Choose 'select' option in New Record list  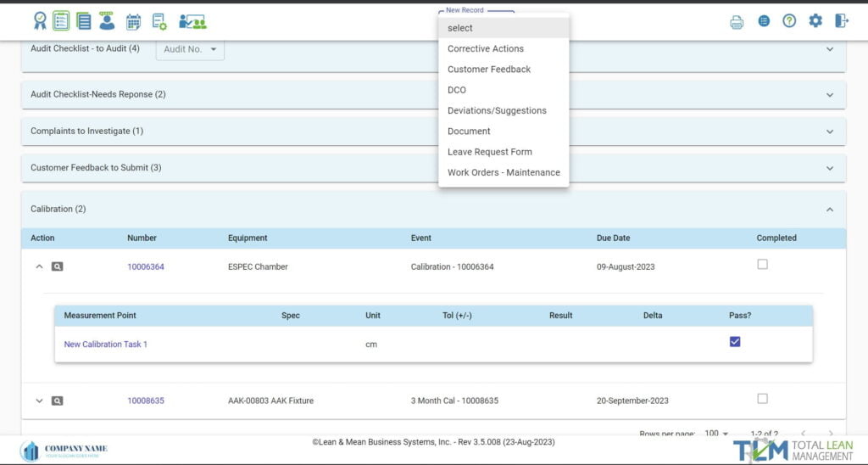[x=504, y=28]
